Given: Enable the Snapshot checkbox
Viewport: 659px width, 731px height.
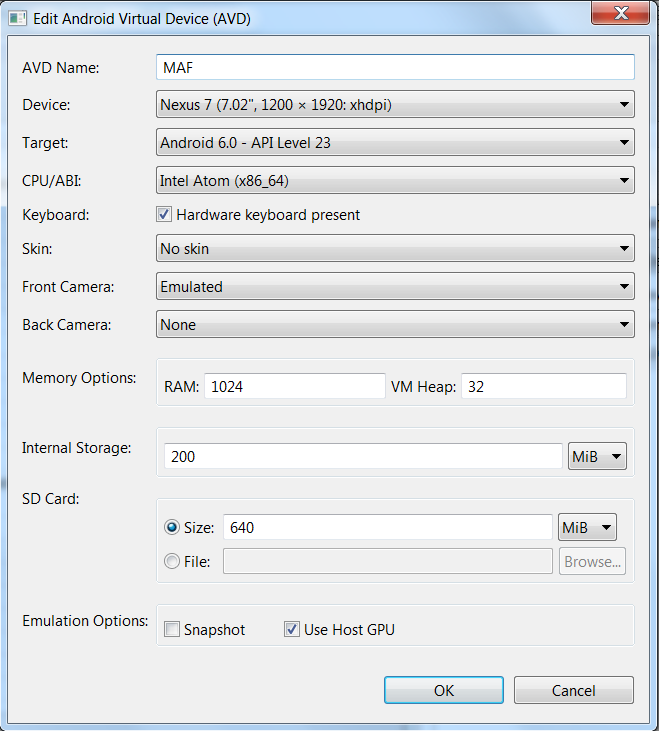Looking at the screenshot, I should 172,629.
